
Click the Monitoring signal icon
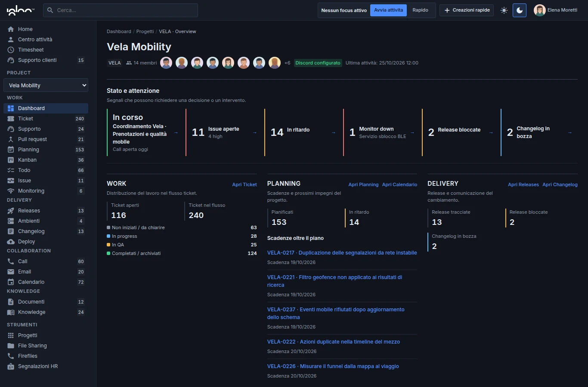coord(11,191)
